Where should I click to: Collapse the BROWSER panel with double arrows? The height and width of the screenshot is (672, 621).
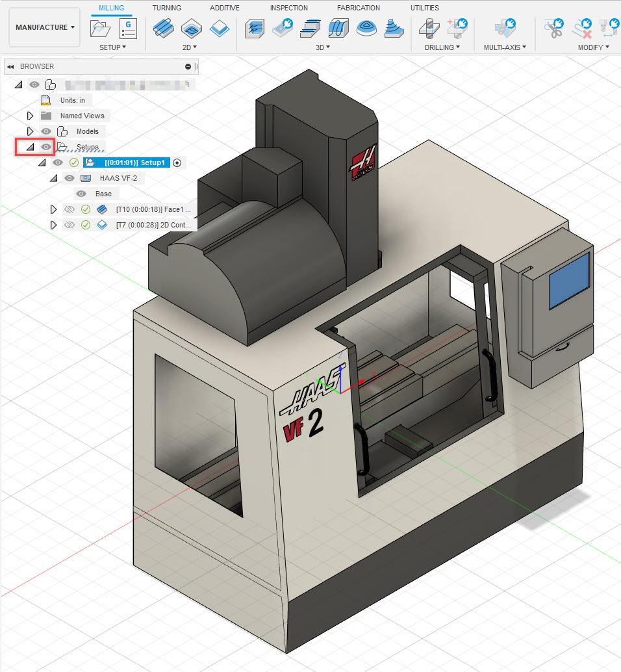point(10,66)
